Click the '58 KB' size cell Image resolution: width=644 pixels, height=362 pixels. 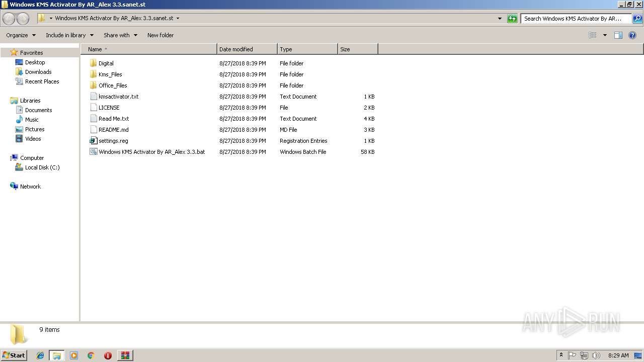(x=367, y=152)
